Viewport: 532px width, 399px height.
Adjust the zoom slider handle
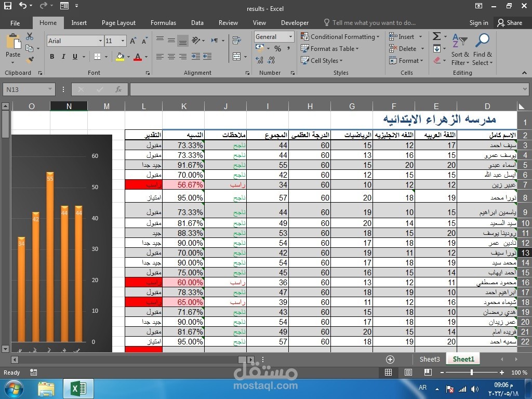[472, 372]
